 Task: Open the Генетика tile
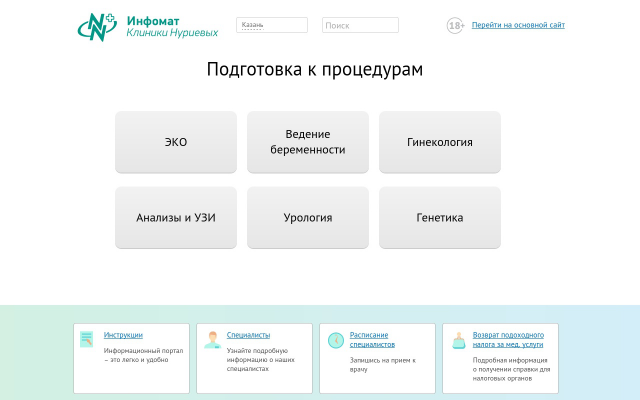pos(440,218)
